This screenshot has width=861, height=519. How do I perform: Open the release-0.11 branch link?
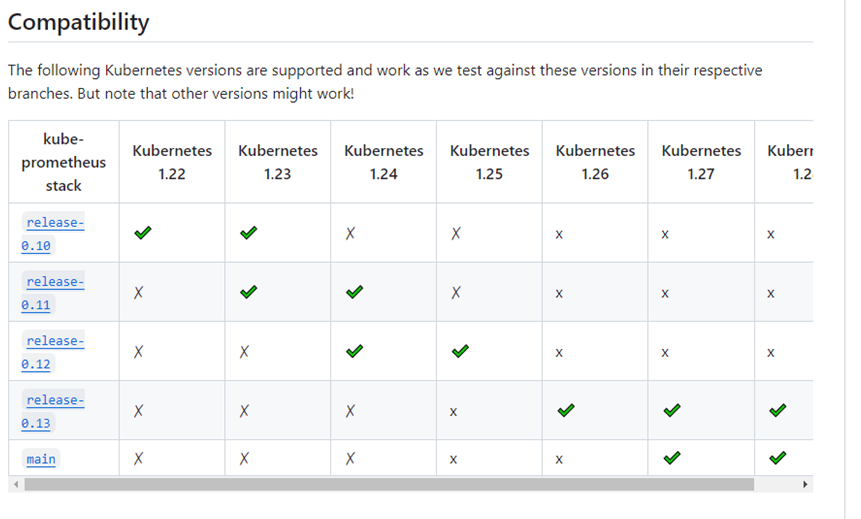(53, 293)
